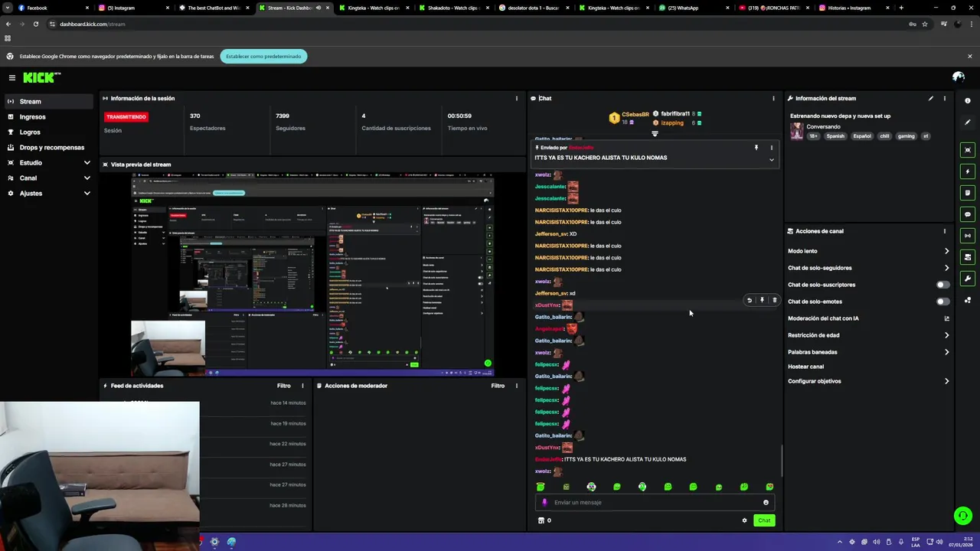Open Información del stream options menu
Image resolution: width=980 pixels, height=551 pixels.
944,99
